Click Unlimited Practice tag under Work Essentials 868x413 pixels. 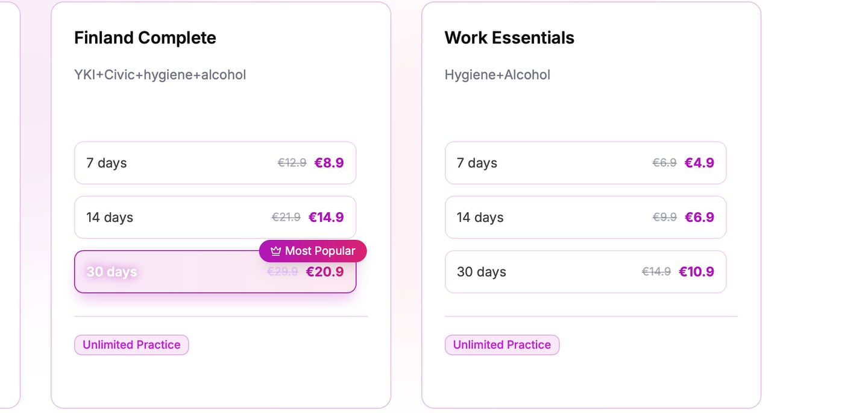click(x=502, y=345)
